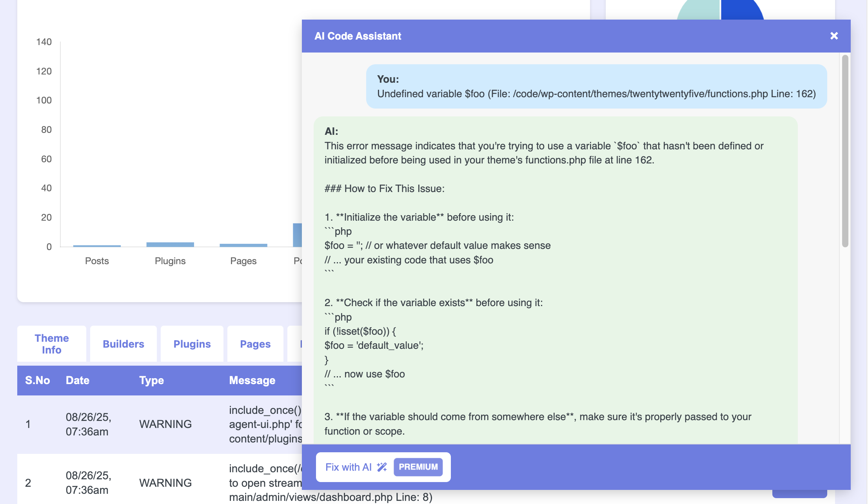This screenshot has width=868, height=504.
Task: Click the row 1 WARNING type cell
Action: tap(165, 424)
